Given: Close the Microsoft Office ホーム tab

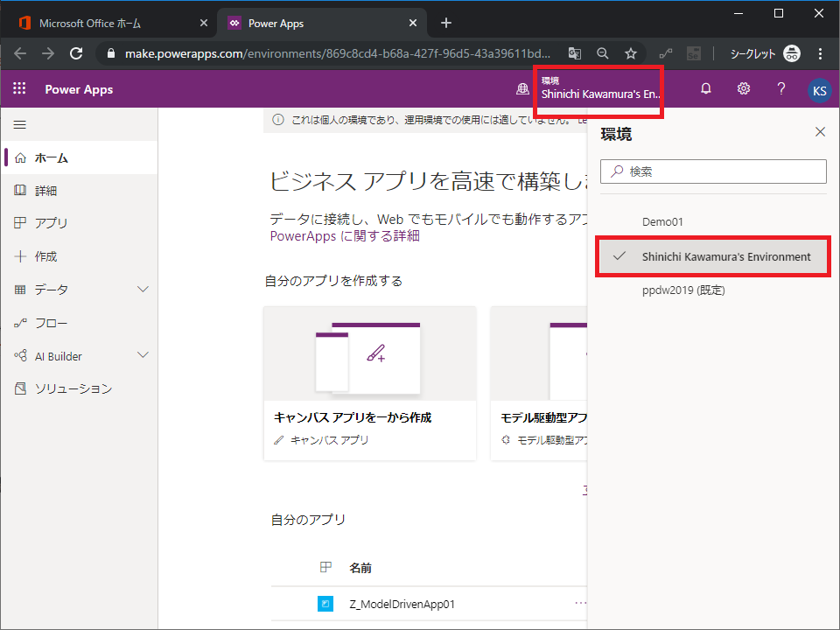Looking at the screenshot, I should [204, 23].
